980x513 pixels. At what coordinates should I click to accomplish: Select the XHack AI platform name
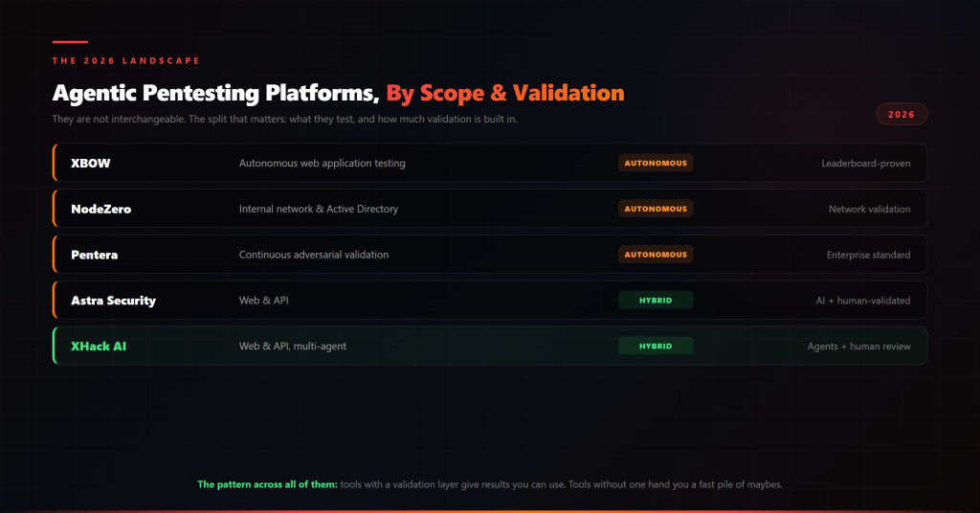click(99, 346)
